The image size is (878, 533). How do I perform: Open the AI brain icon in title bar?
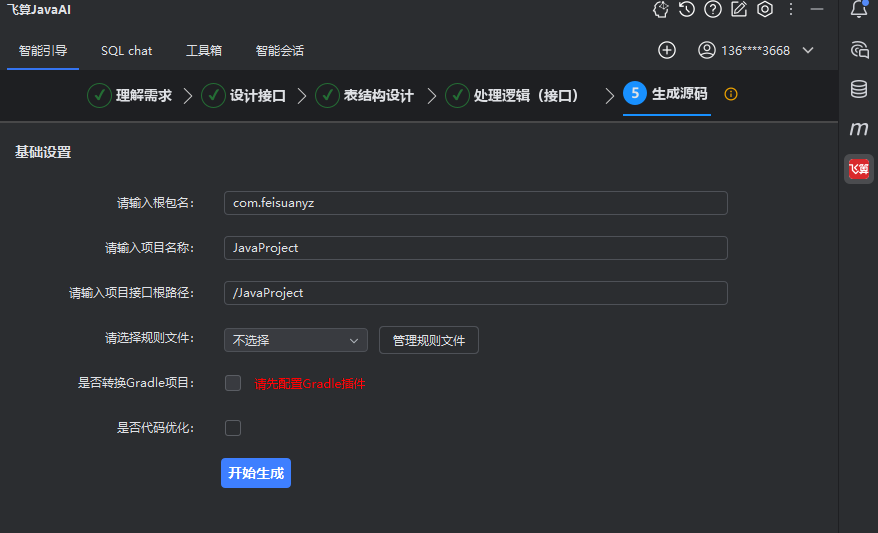click(661, 10)
